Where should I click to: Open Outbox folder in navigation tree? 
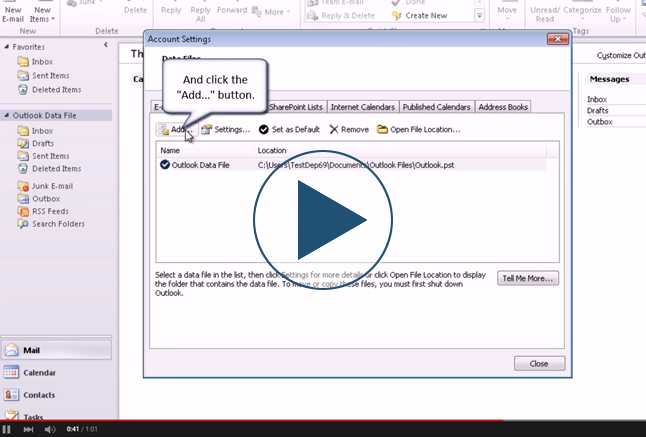[x=39, y=199]
